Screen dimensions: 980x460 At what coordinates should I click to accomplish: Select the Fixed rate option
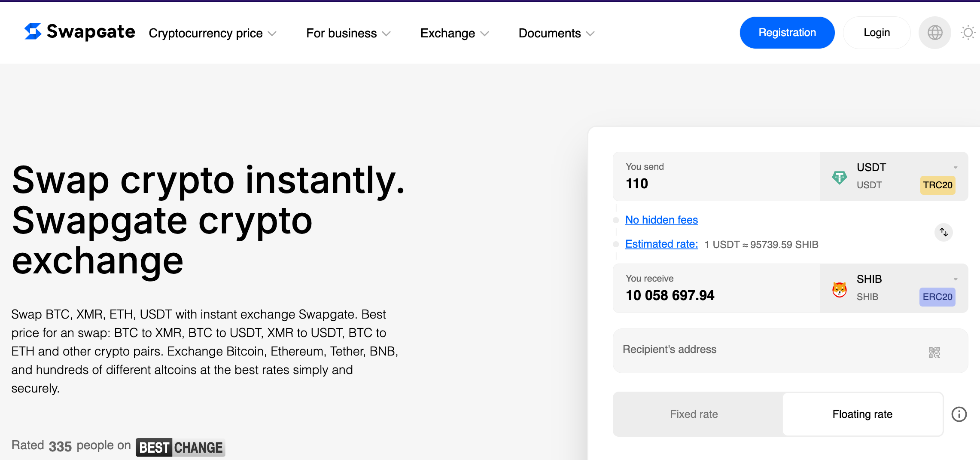pos(694,414)
